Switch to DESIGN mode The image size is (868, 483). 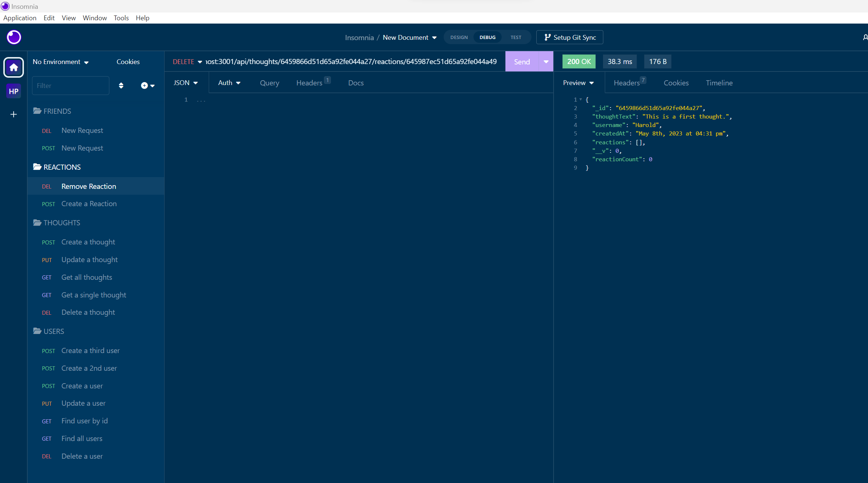pyautogui.click(x=459, y=37)
